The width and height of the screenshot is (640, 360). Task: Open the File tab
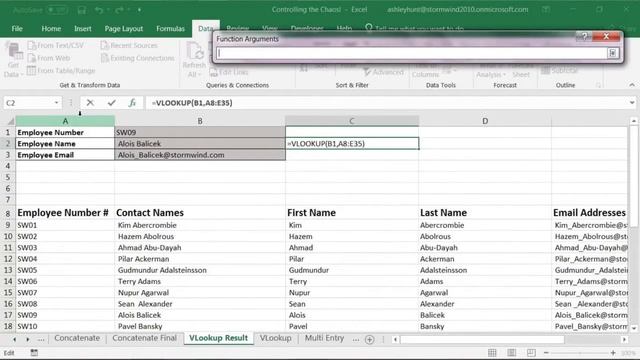[17, 28]
